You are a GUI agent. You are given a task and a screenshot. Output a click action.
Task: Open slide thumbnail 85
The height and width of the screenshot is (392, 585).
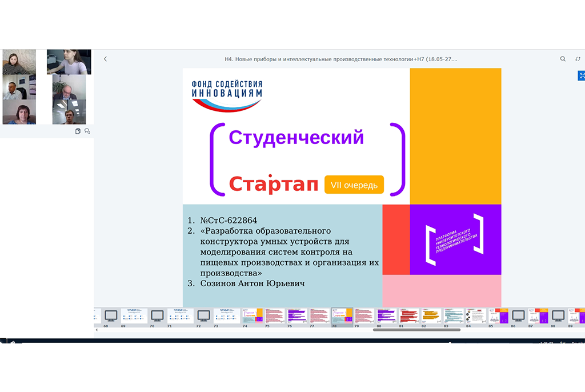point(498,316)
